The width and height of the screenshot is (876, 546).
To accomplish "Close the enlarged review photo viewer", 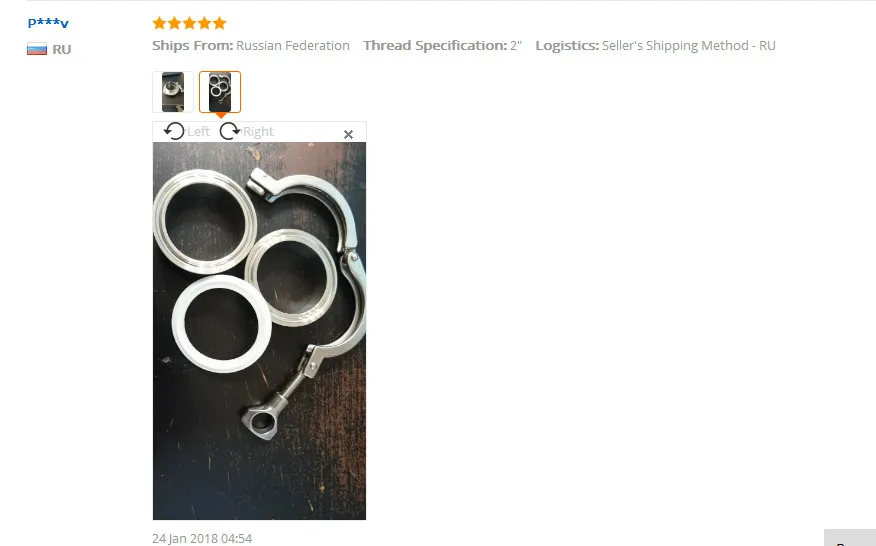I will (x=348, y=134).
